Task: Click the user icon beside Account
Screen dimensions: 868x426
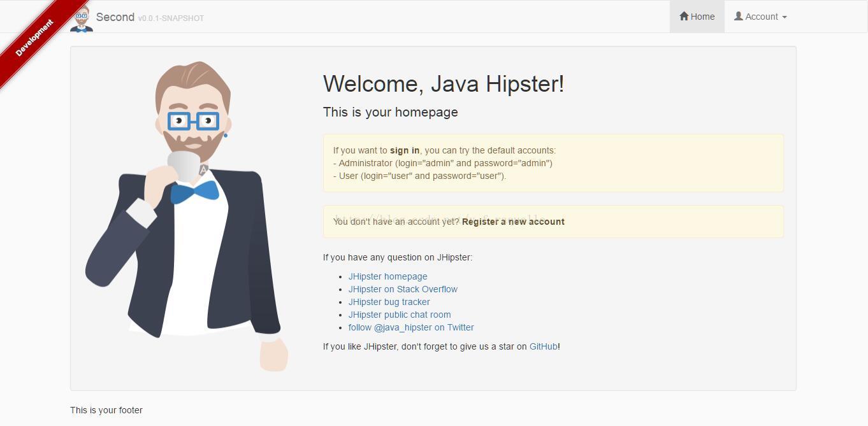Action: (739, 16)
